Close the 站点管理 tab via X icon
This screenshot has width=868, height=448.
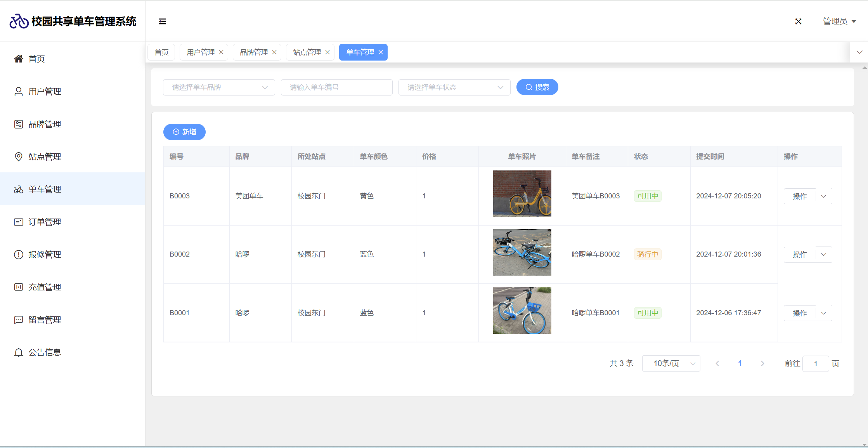[x=327, y=52]
